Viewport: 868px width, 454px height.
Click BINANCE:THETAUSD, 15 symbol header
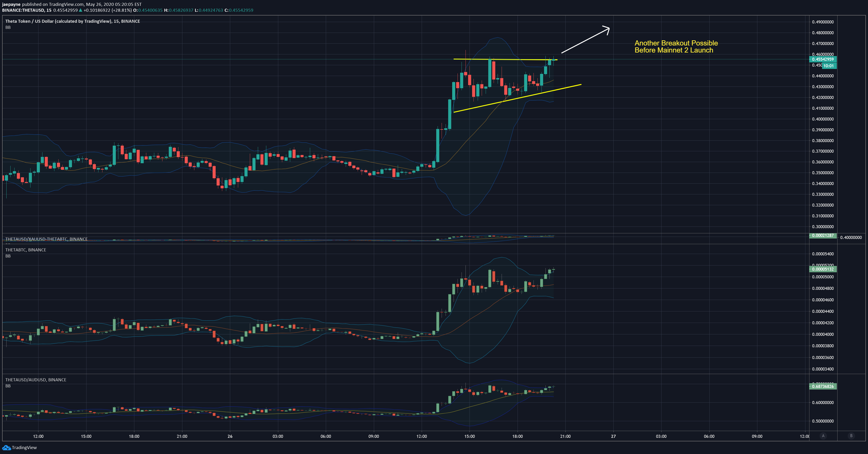[x=27, y=10]
